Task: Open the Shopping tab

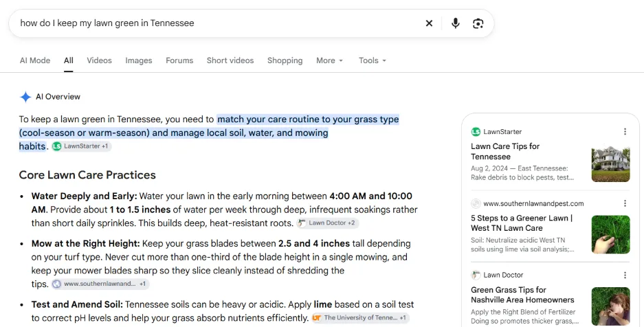Action: tap(285, 60)
